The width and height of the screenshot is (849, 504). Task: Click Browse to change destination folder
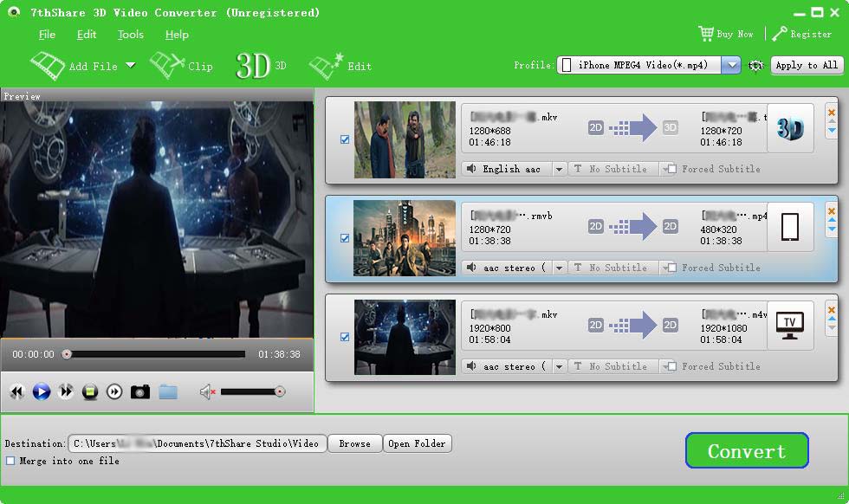click(354, 443)
